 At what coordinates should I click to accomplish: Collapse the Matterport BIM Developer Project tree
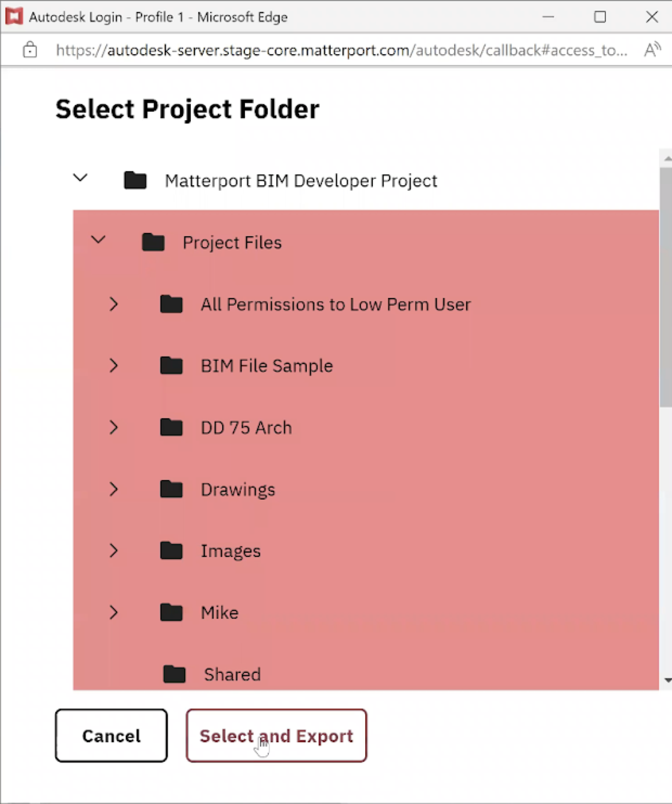(80, 178)
